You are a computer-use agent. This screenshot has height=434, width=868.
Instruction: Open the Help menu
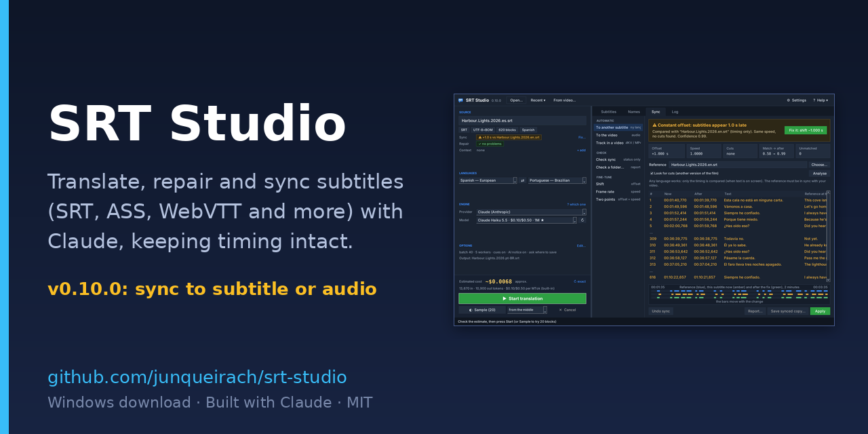coord(820,100)
